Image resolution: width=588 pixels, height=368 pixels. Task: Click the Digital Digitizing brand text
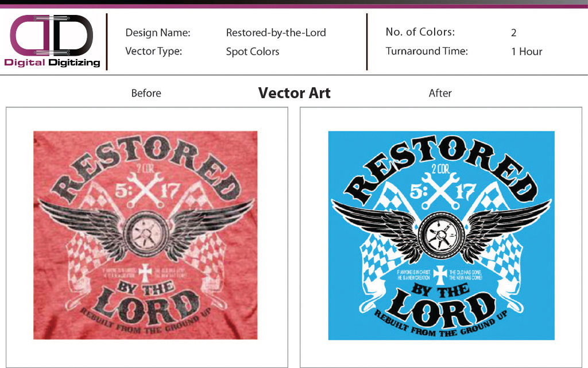click(52, 63)
